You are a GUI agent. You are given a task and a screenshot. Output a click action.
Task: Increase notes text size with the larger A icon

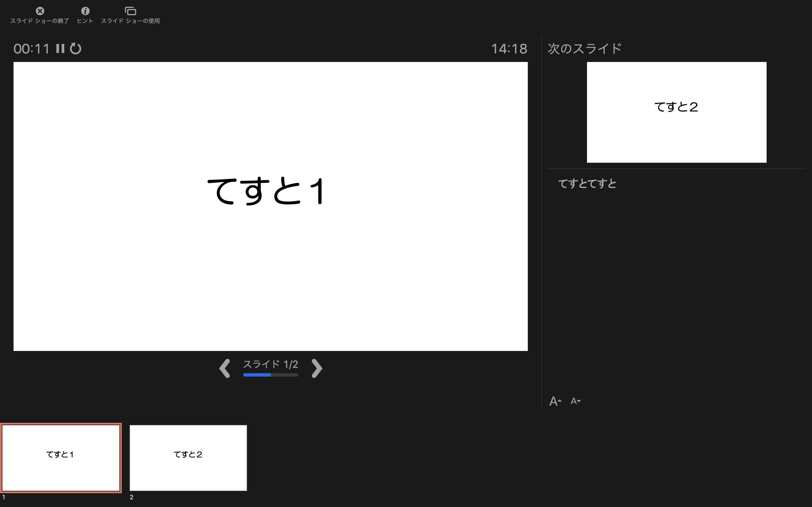click(x=555, y=401)
